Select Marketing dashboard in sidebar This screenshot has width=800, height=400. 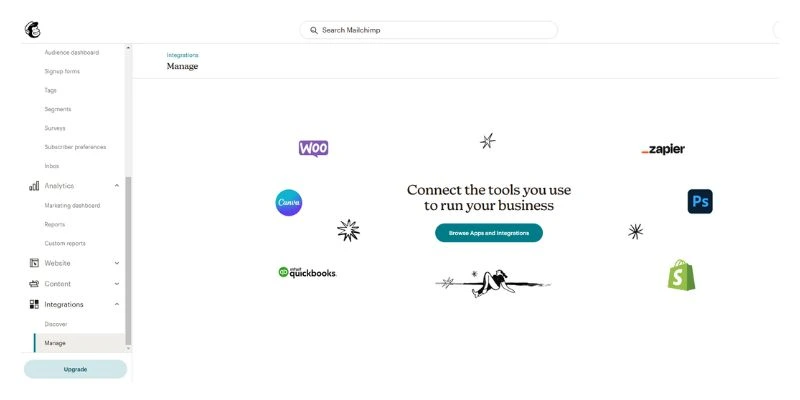click(x=72, y=206)
